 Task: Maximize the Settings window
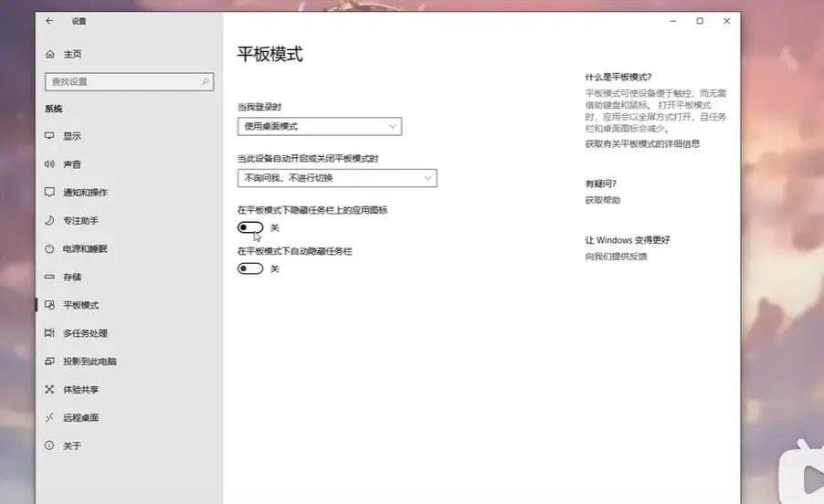(700, 21)
